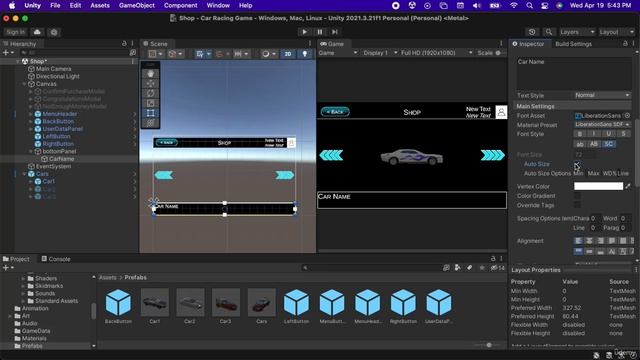Open the Component menu
Viewport: 640px width, 360px height.
[x=180, y=5]
